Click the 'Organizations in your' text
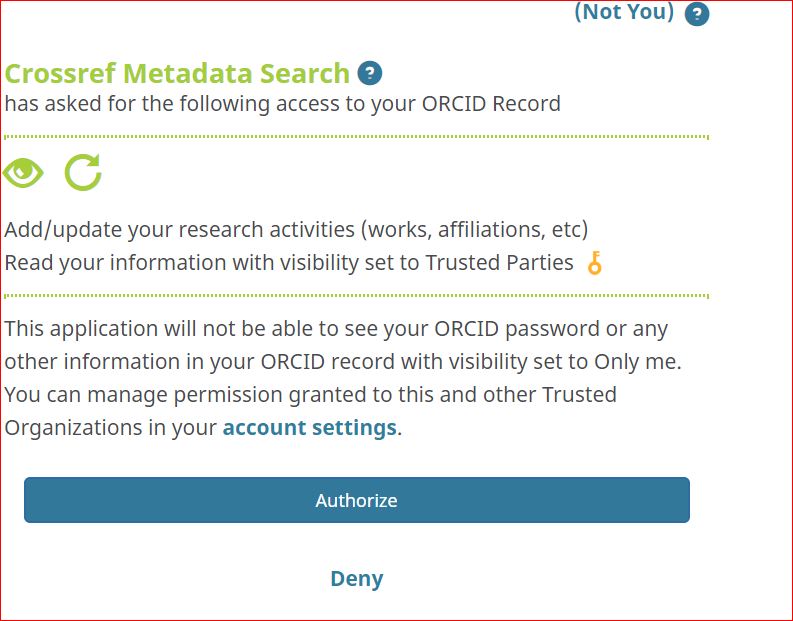Viewport: 793px width, 621px height. tap(111, 428)
